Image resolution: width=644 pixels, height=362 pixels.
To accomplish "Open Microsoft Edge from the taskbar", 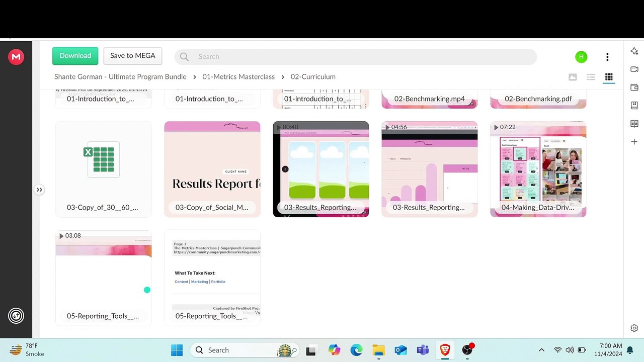I will point(356,350).
